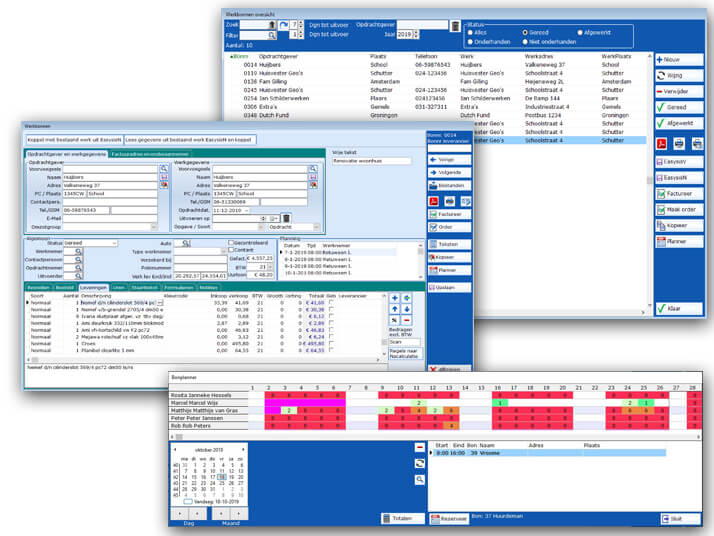Click the trash icon next to Opdrachtgever filter
Screen dimensions: 714x536
pos(456,26)
